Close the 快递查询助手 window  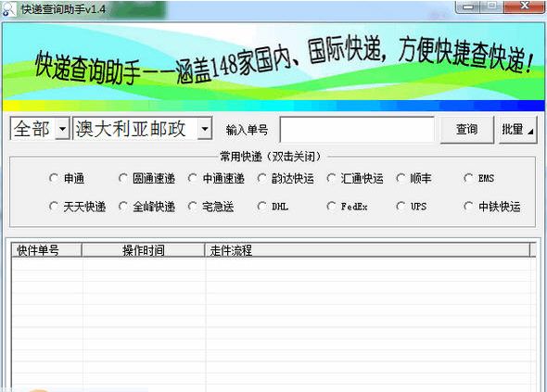(x=525, y=6)
